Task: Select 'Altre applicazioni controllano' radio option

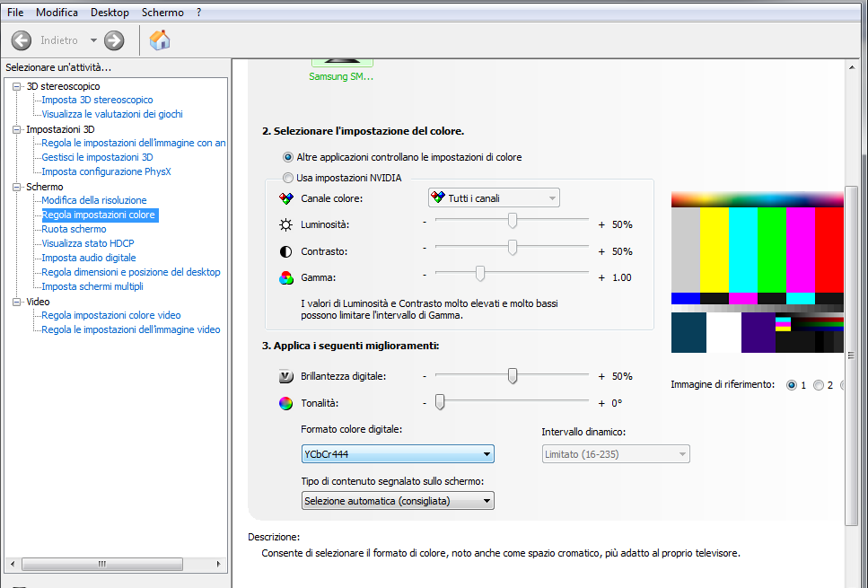Action: [x=288, y=157]
